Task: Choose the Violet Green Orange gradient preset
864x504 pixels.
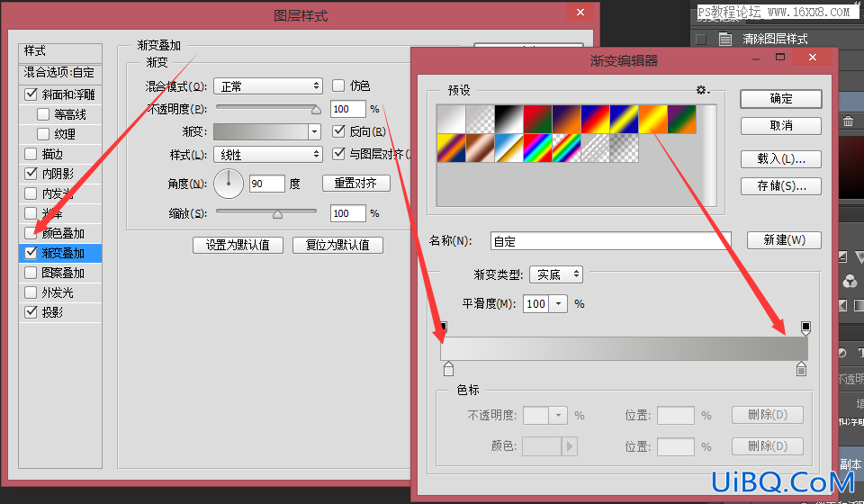Action: point(681,119)
